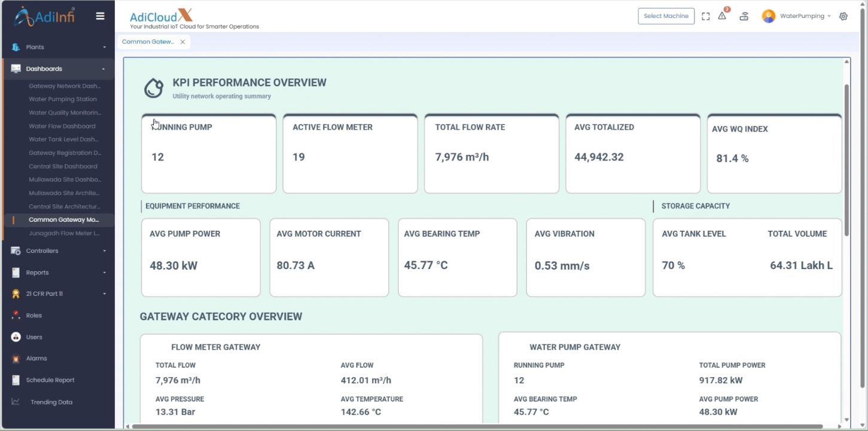This screenshot has height=431, width=868.
Task: Open the WaterPumping account dropdown
Action: coord(805,16)
